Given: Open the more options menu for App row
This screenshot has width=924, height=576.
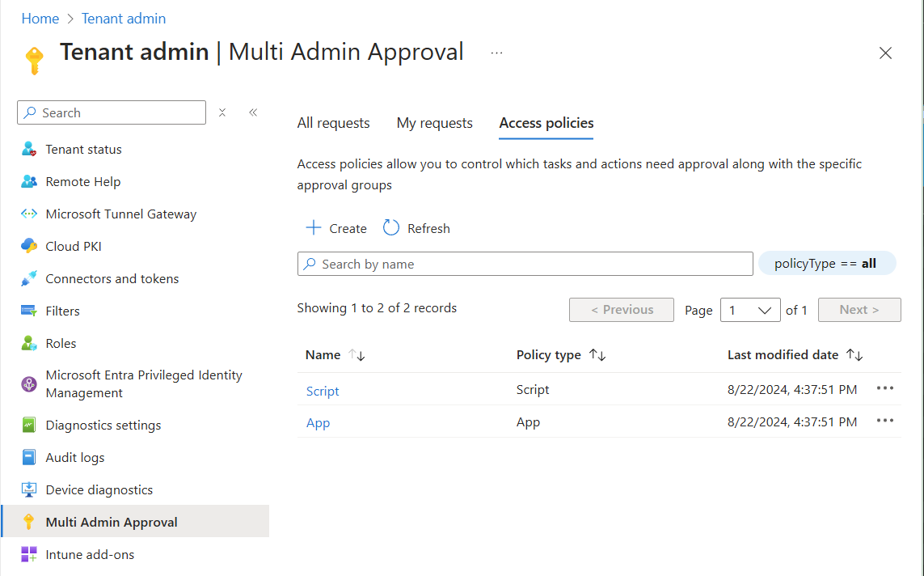Looking at the screenshot, I should [x=885, y=421].
